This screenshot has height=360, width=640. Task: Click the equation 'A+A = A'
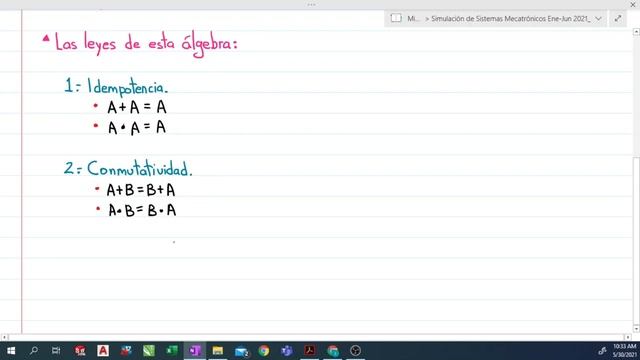point(137,107)
